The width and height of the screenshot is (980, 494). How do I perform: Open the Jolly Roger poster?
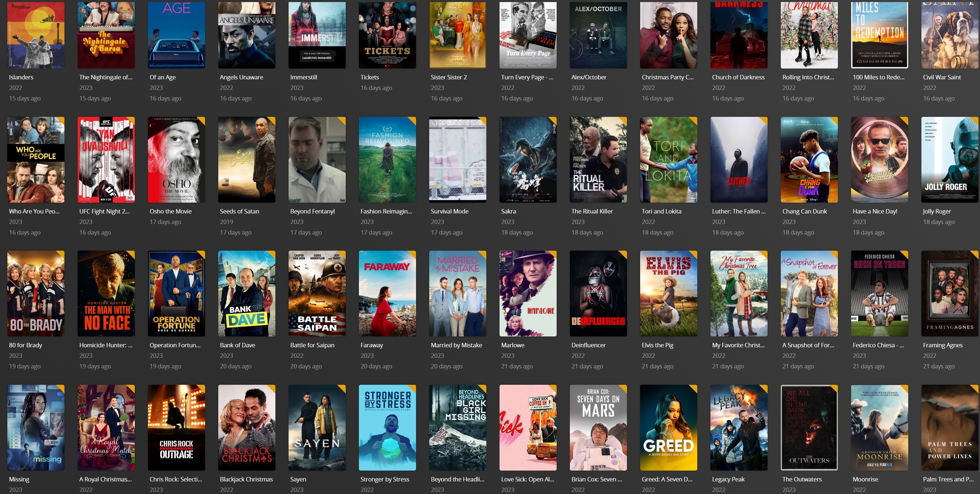tap(950, 160)
